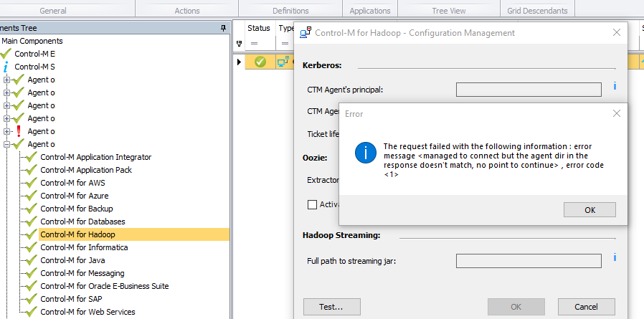Click the blue info icon next to Control-M S
Image resolution: width=644 pixels, height=319 pixels.
(6, 67)
